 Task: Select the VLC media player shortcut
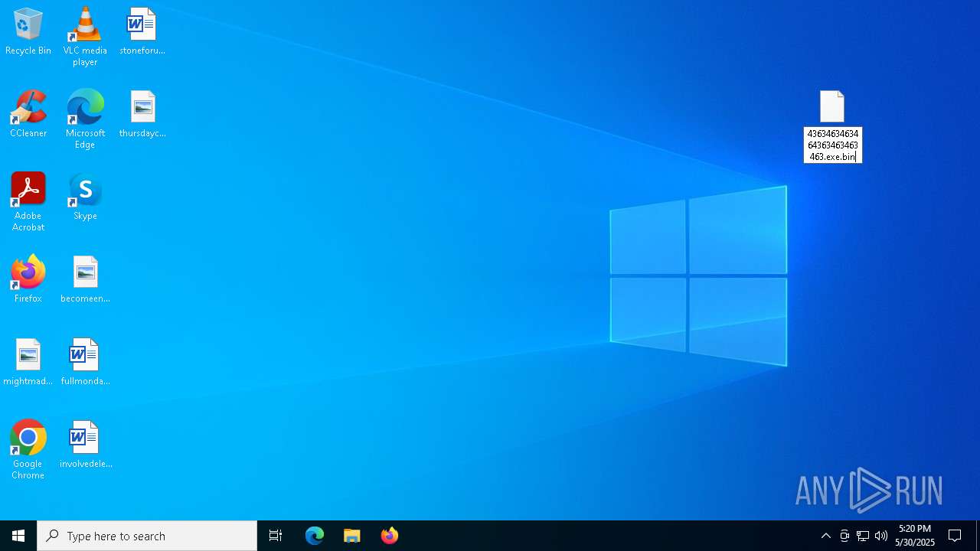click(85, 36)
